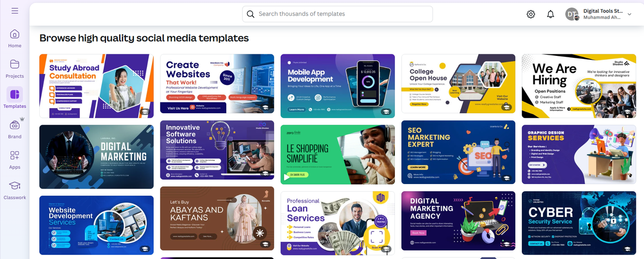Open the SEO Marketing Expert template
644x259 pixels.
[x=458, y=152]
